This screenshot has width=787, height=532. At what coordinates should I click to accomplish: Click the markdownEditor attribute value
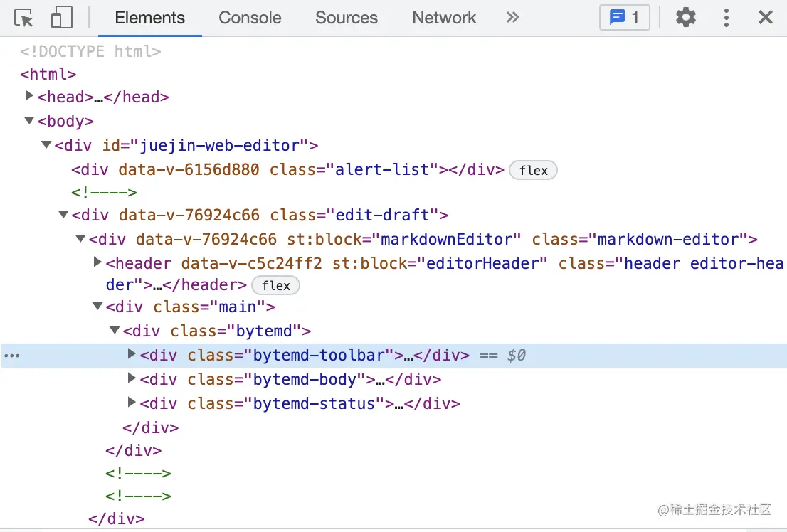click(x=450, y=239)
